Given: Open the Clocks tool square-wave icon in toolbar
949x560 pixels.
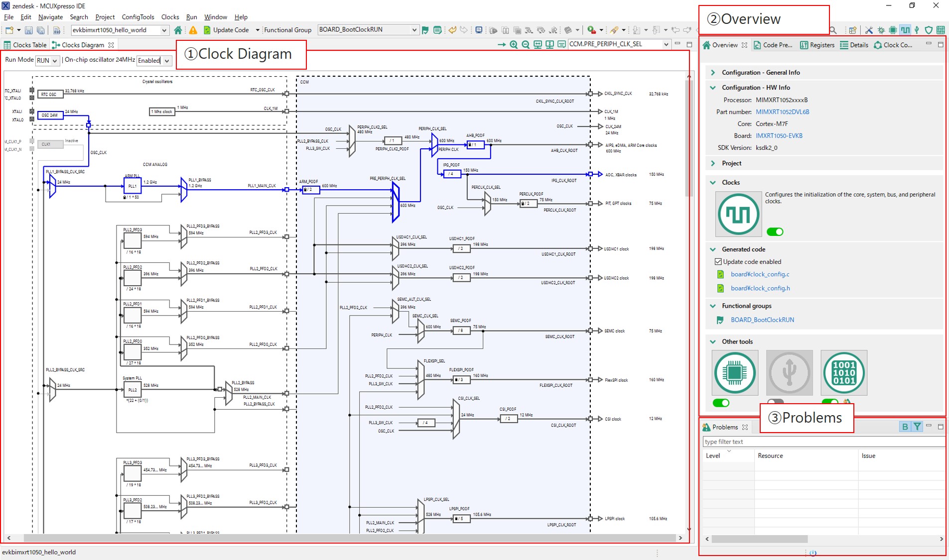Looking at the screenshot, I should [x=905, y=30].
